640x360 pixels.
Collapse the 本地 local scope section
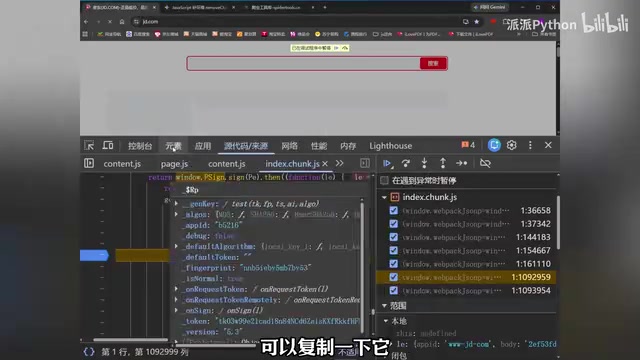(x=386, y=321)
